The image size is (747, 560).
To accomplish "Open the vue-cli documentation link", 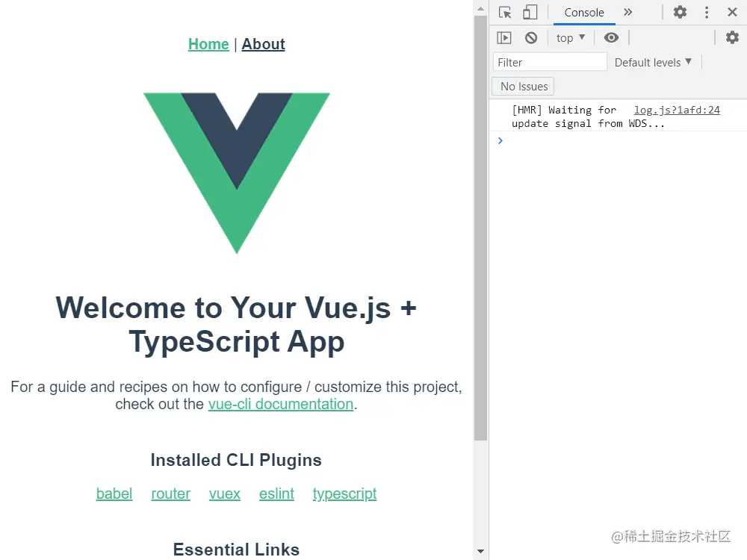I will point(281,404).
